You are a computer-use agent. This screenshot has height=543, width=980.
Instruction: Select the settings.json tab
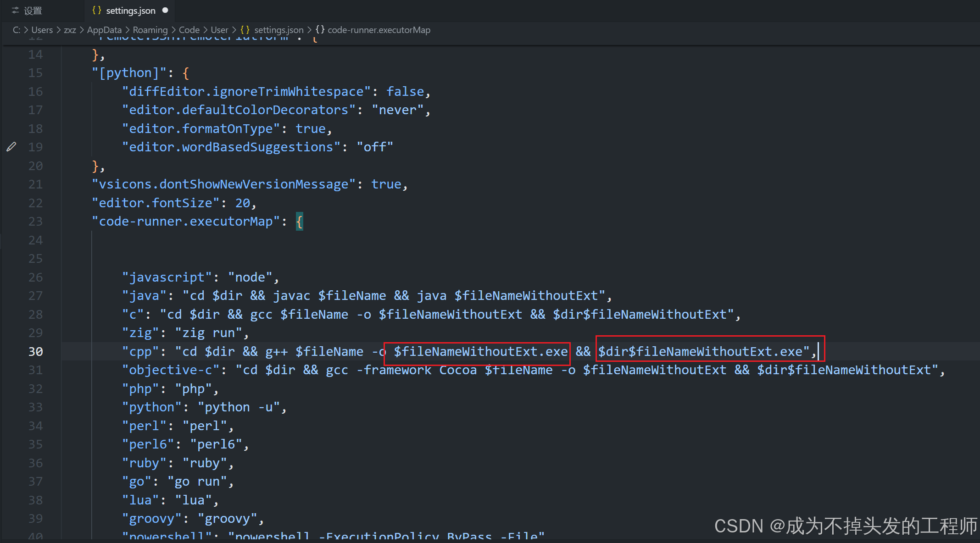[x=130, y=10]
